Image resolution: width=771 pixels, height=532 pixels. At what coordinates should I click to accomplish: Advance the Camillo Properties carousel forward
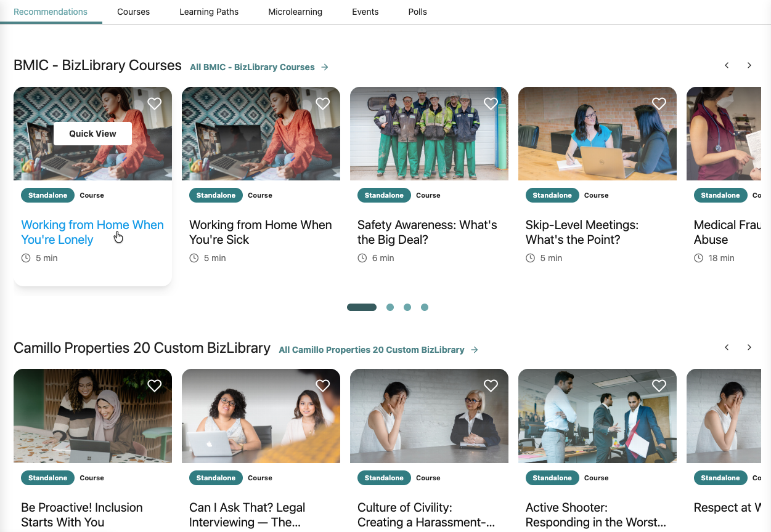(749, 347)
